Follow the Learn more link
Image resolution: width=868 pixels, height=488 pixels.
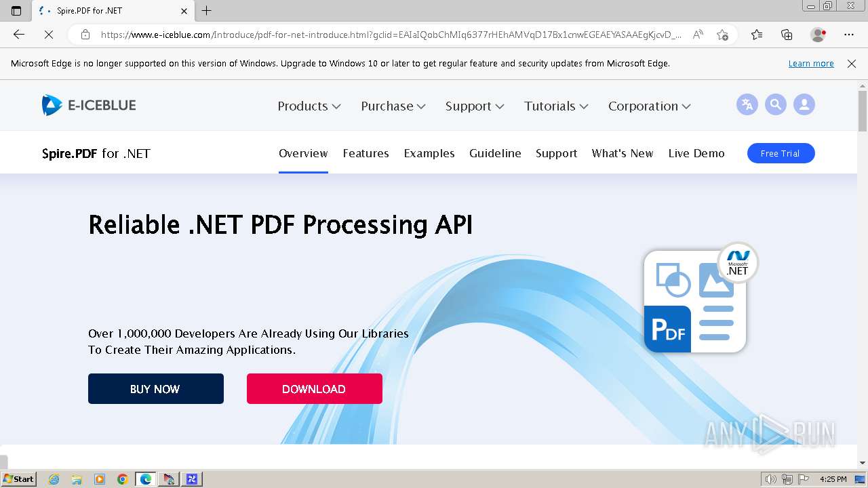(811, 64)
